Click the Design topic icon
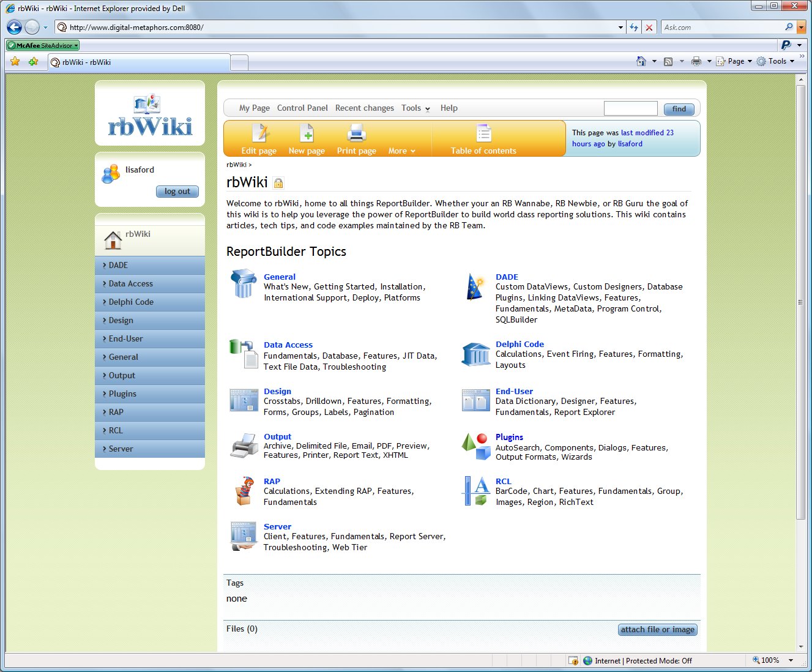 coord(244,400)
